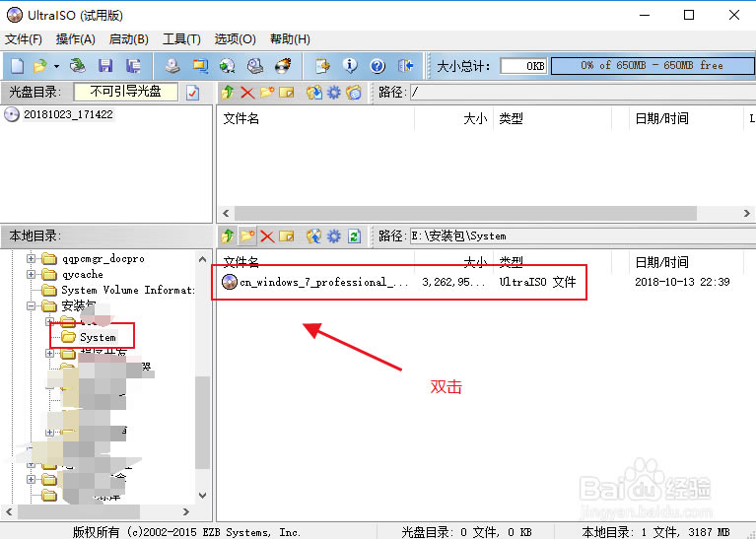Screen dimensions: 756x539
Task: Click the document-with-gear icon in main toolbar
Action: tap(322, 66)
